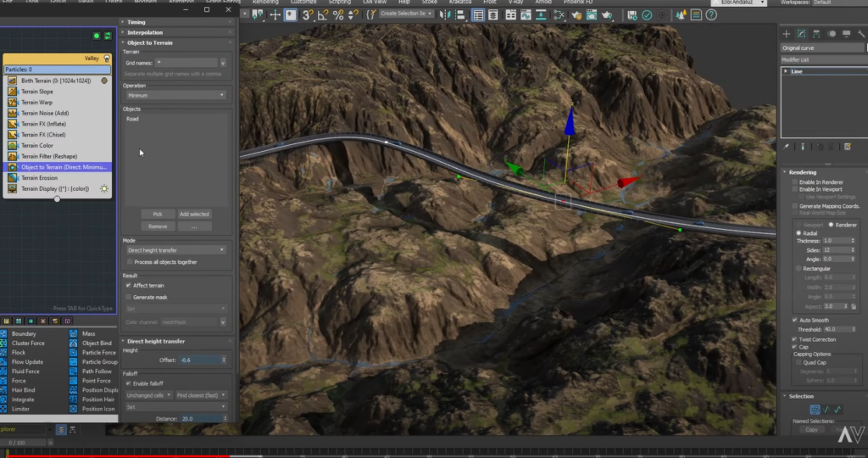This screenshot has width=868, height=458.
Task: Select the Vertex sub-object selection icon
Action: [x=815, y=410]
